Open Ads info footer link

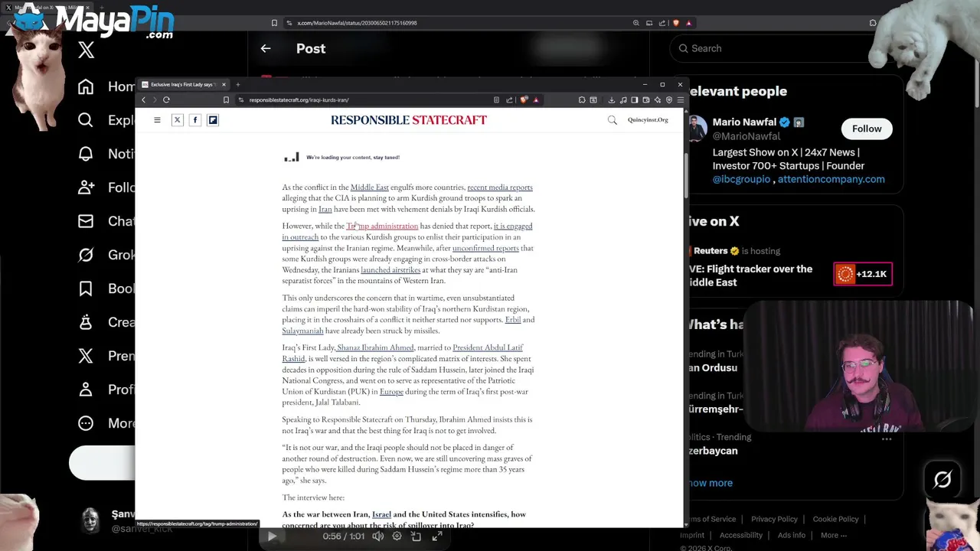(792, 535)
